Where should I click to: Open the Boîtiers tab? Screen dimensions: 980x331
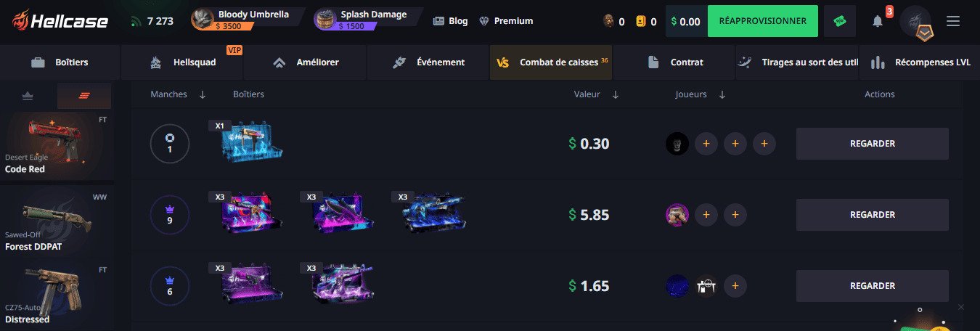[x=60, y=62]
